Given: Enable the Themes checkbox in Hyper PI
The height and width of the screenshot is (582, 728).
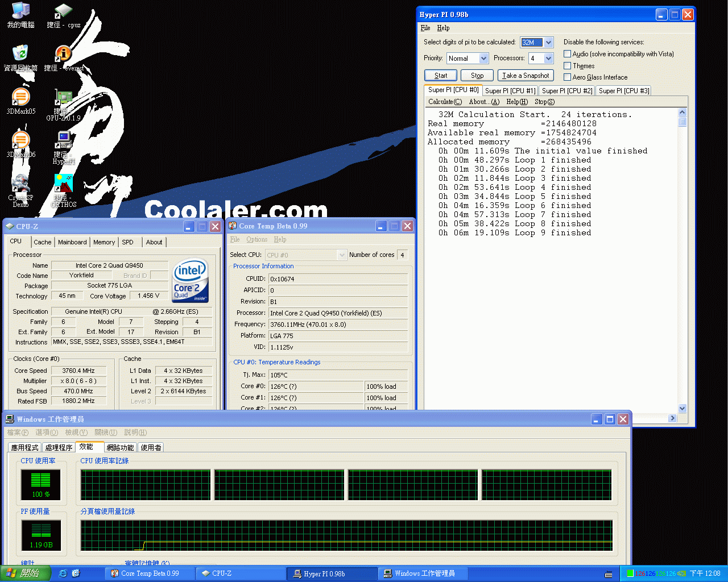Looking at the screenshot, I should tap(567, 66).
